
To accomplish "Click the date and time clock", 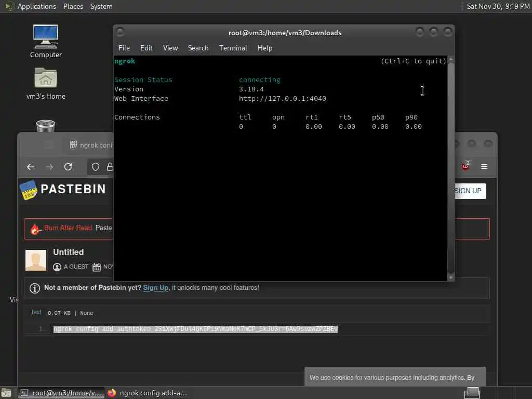I will (498, 6).
